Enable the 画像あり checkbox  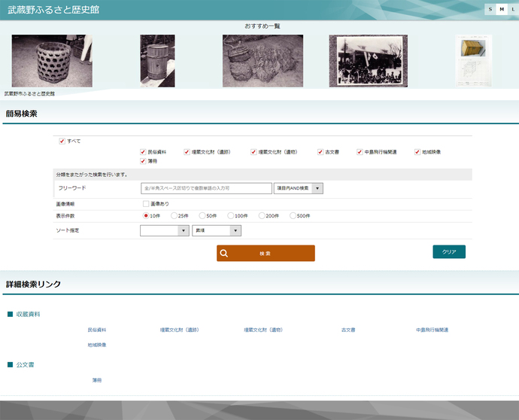click(x=146, y=204)
